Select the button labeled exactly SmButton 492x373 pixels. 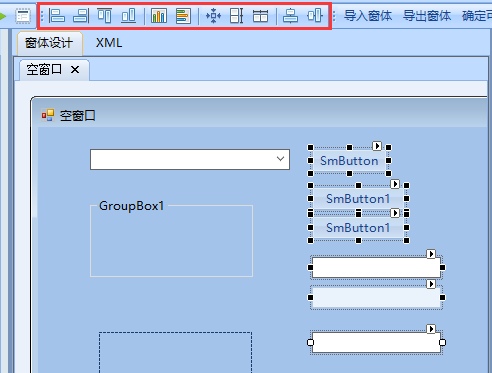tap(349, 161)
